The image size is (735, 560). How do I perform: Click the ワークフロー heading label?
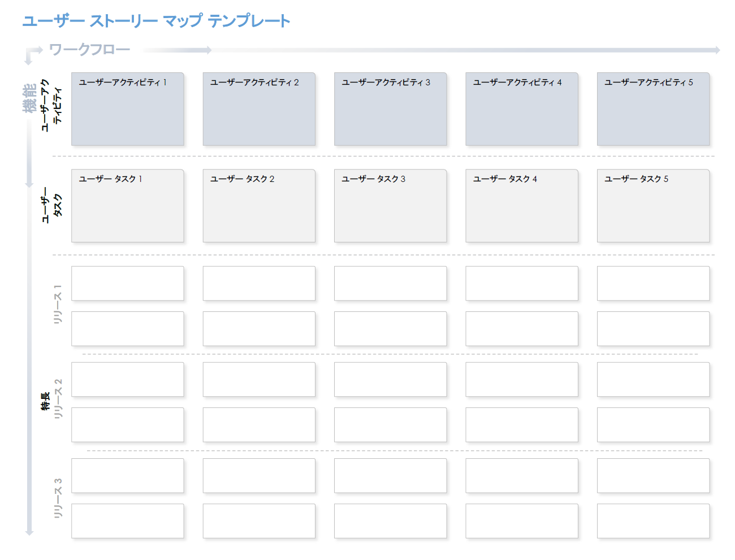[x=90, y=50]
